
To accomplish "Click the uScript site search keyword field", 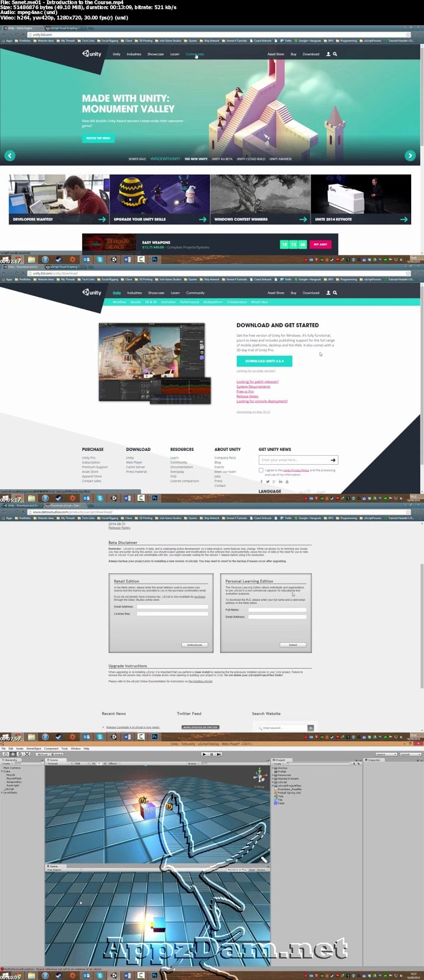I will [282, 728].
